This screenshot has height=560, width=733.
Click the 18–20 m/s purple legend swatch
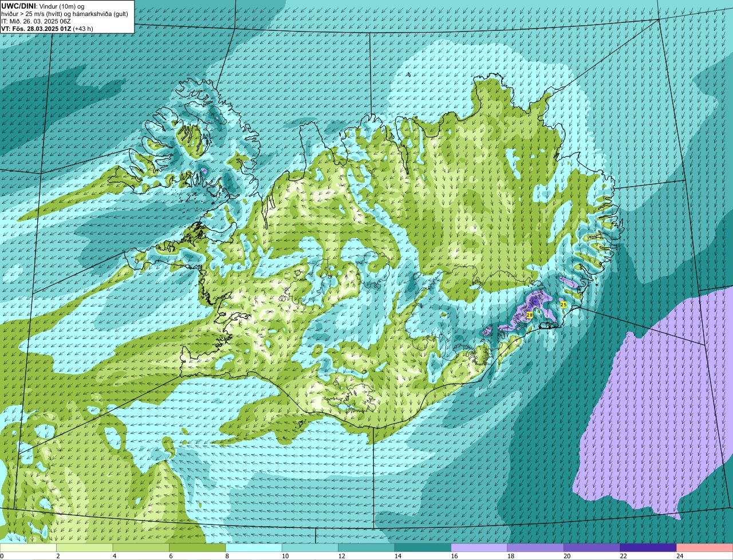pyautogui.click(x=535, y=547)
